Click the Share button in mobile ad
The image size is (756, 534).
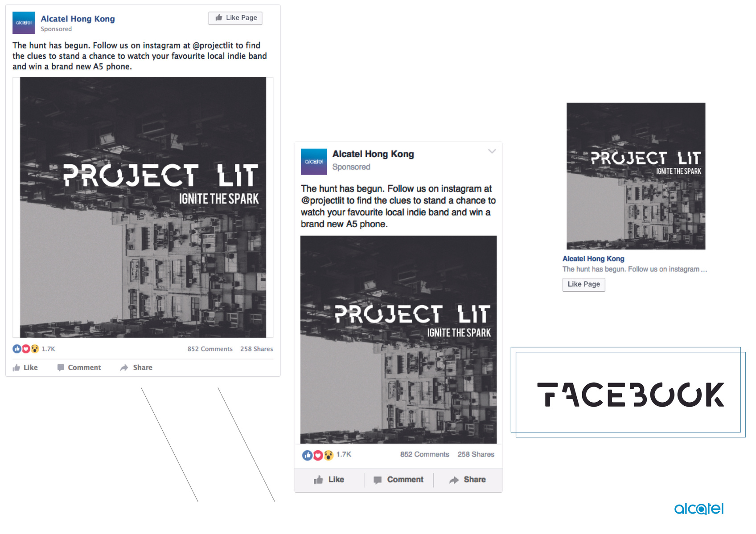coord(468,480)
